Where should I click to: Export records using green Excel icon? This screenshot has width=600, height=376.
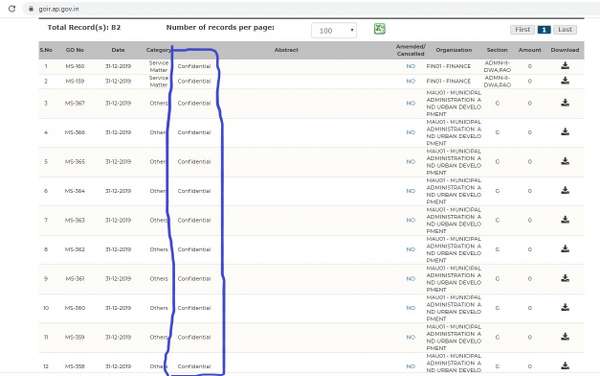(x=379, y=29)
